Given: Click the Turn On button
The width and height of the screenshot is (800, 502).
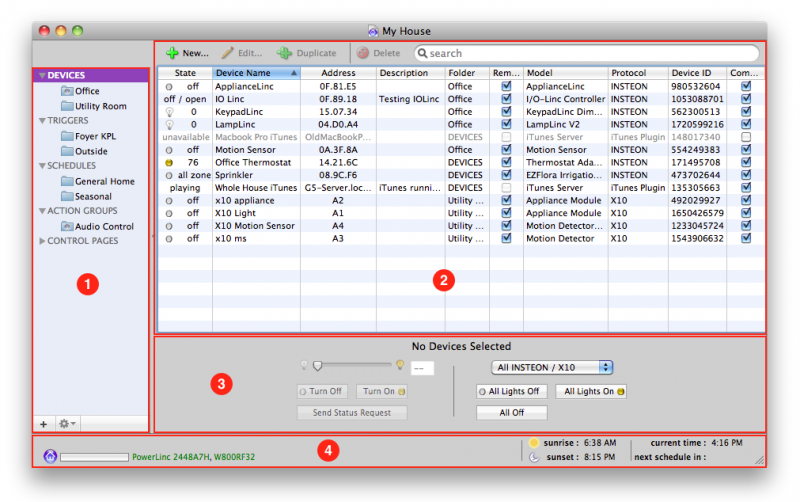Looking at the screenshot, I should point(382,391).
